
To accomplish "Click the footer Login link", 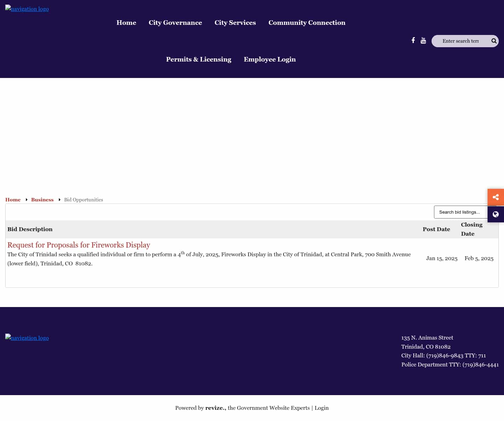I will (x=322, y=408).
